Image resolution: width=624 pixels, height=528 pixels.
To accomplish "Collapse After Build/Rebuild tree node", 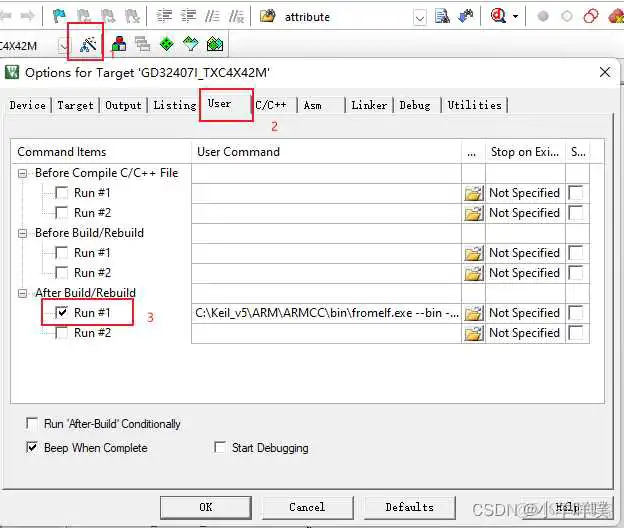I will coord(23,293).
